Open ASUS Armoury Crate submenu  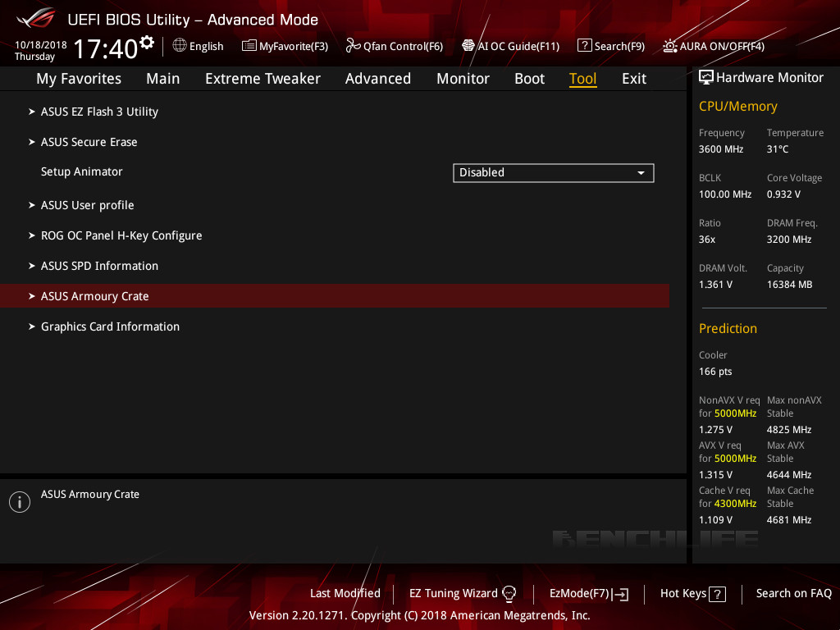(335, 296)
